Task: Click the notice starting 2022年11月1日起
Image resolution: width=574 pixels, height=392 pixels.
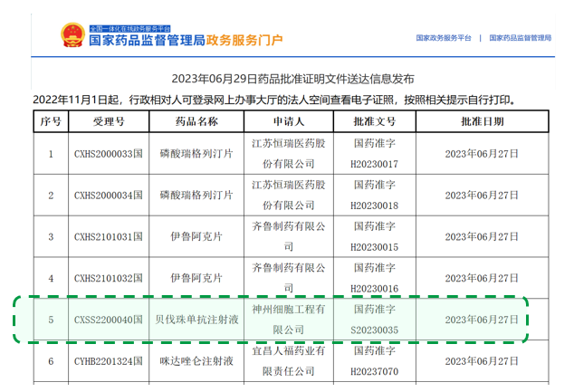Action: [x=274, y=100]
